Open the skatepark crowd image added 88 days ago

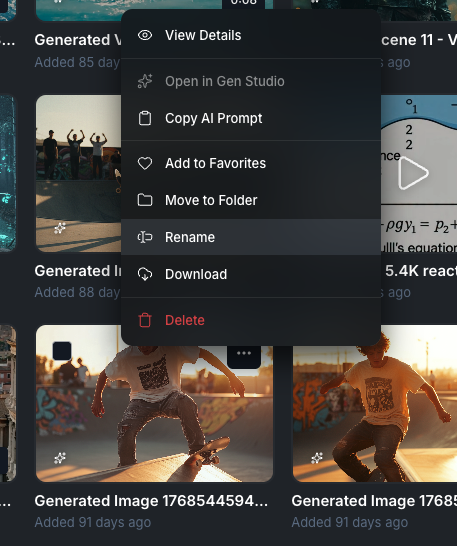[79, 173]
